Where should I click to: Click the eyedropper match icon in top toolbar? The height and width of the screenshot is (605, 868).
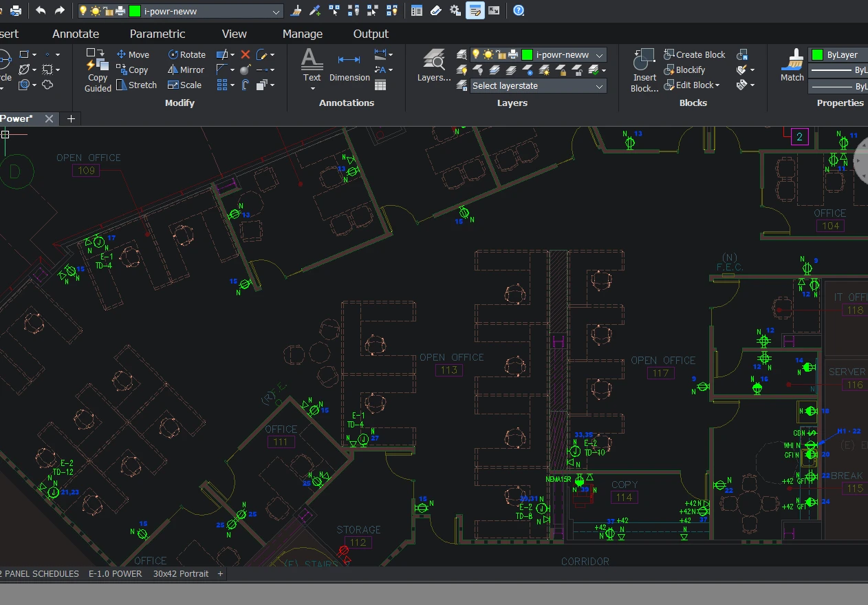315,10
